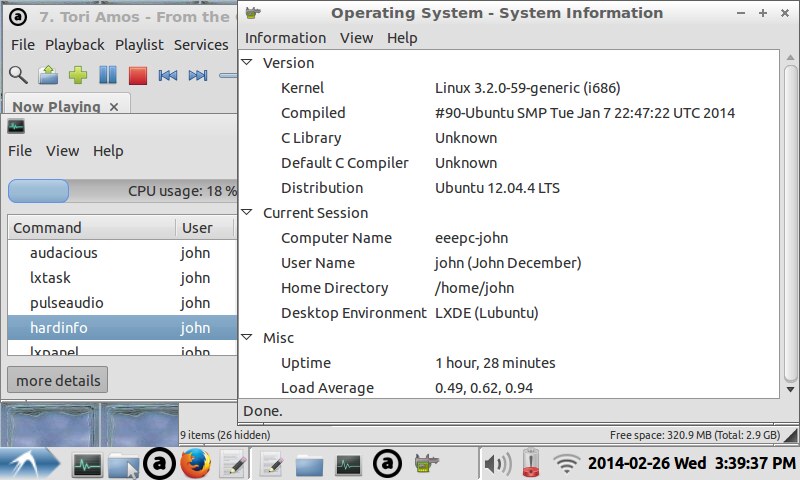Image resolution: width=800 pixels, height=480 pixels.
Task: Open the Audacious File menu
Action: pyautogui.click(x=23, y=45)
